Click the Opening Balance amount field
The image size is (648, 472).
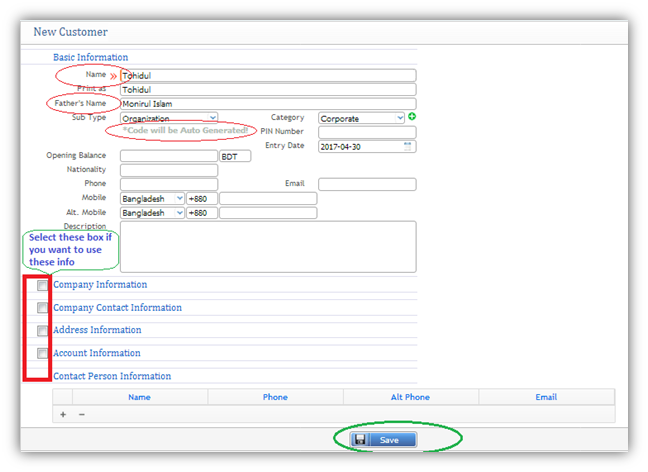pyautogui.click(x=167, y=156)
